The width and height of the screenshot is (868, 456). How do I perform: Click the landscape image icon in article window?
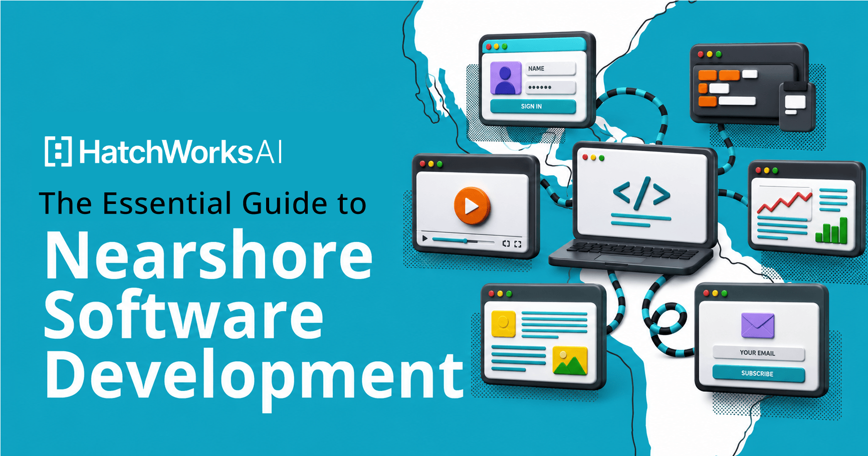tap(570, 361)
